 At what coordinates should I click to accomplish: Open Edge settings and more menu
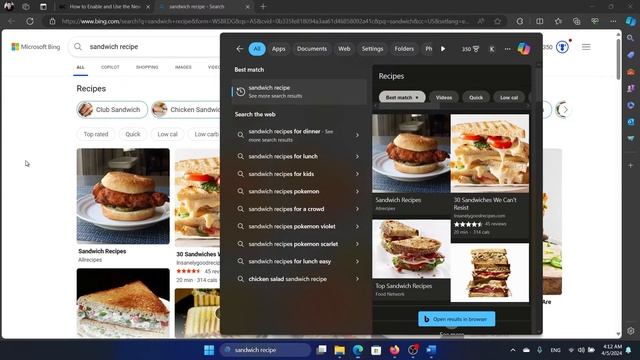[613, 21]
